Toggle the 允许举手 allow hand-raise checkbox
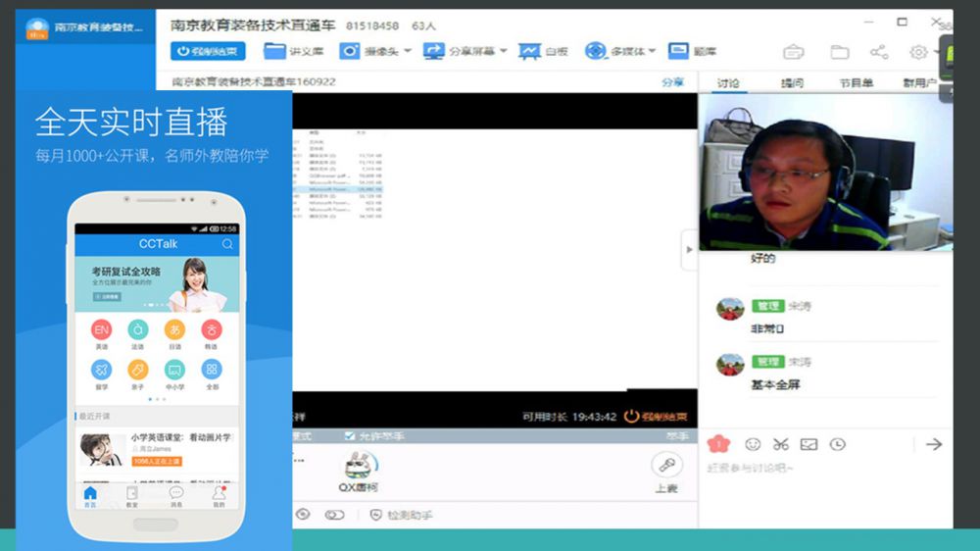The image size is (980, 551). point(350,435)
